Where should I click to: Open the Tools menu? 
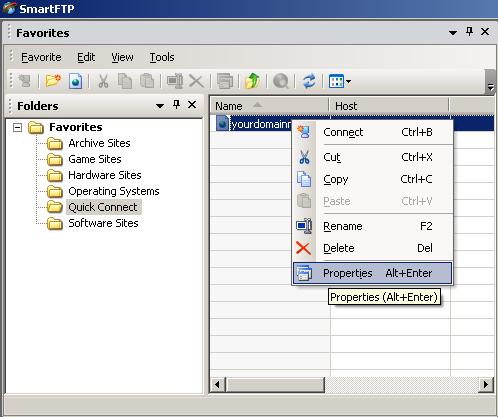click(x=162, y=57)
